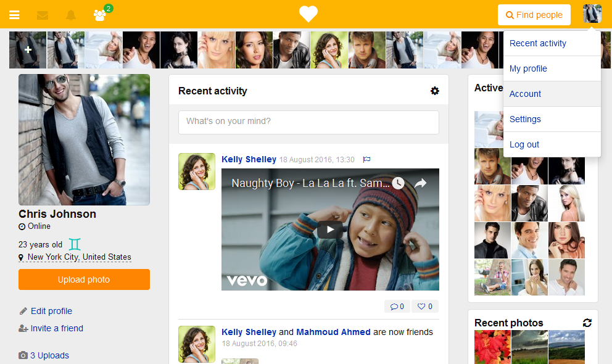
Task: Open Mahmoud Ahmed's profile link
Action: click(x=333, y=332)
